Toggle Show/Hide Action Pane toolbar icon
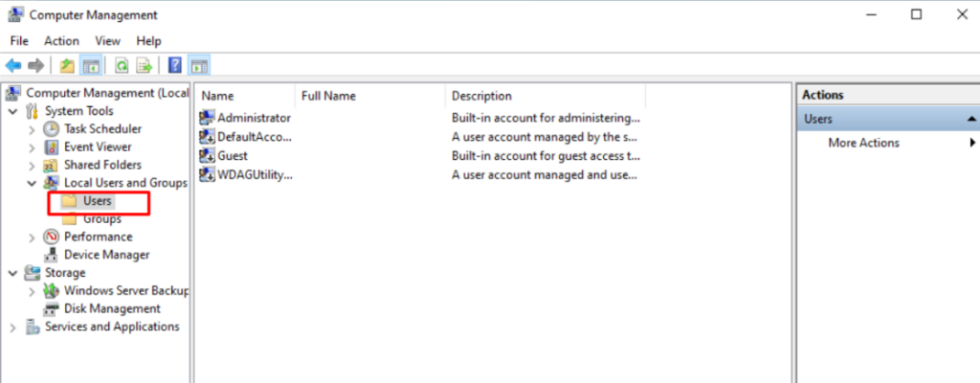980x383 pixels. pos(199,65)
